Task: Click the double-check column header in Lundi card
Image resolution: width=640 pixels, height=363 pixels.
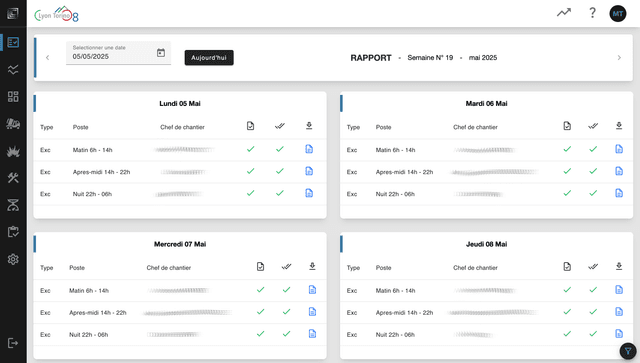Action: point(280,126)
